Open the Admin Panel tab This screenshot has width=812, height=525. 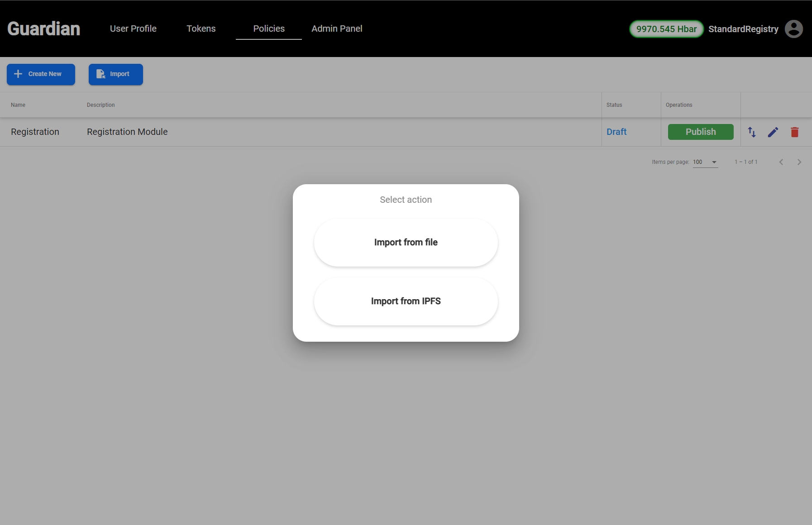pyautogui.click(x=337, y=29)
